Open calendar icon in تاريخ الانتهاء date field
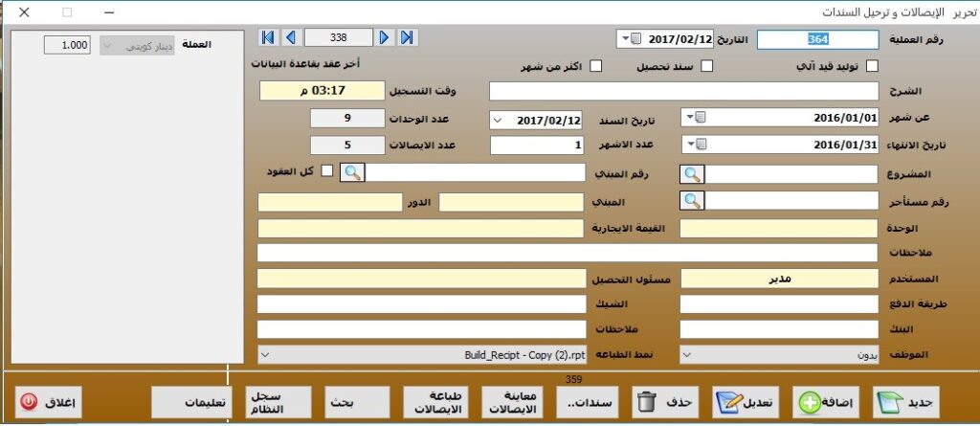980x426 pixels. [x=695, y=145]
